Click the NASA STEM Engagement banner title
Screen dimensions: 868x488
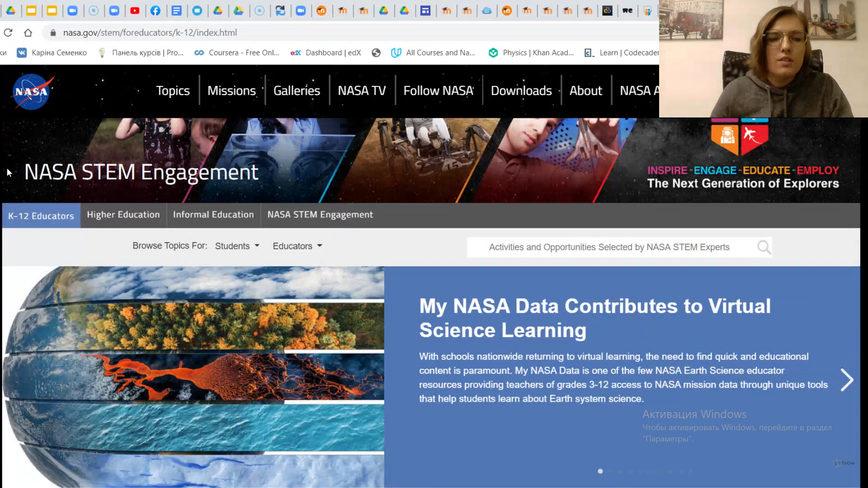141,173
